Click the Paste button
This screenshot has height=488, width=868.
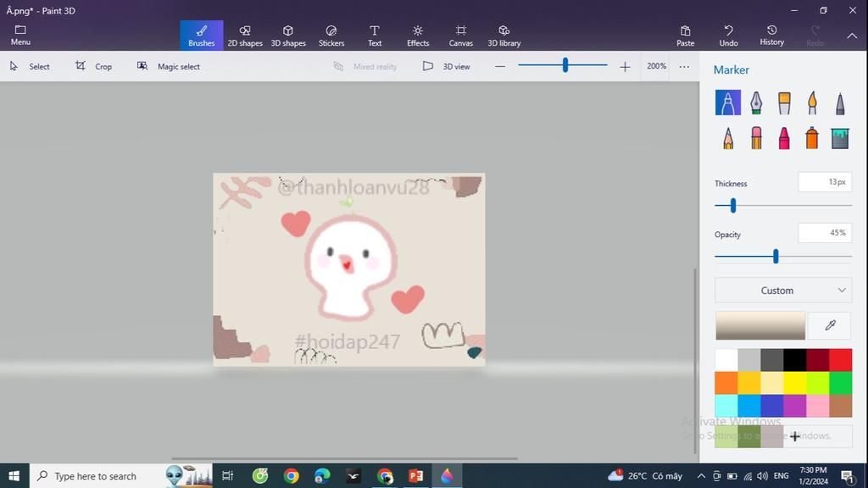[685, 36]
